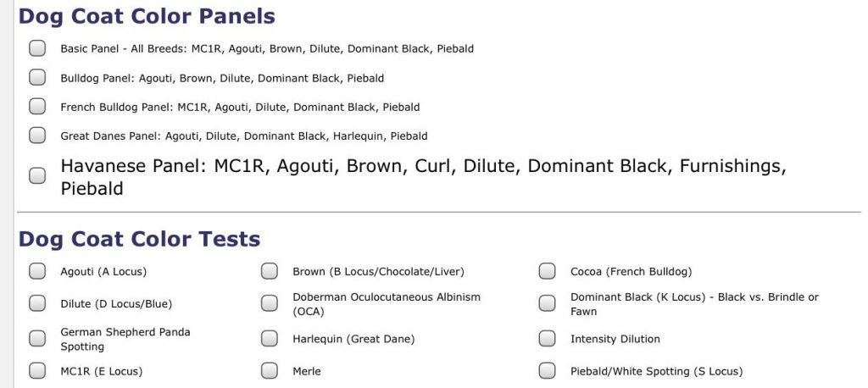Click the Merle label text
Viewport: 868px width, 388px height.
click(x=307, y=371)
